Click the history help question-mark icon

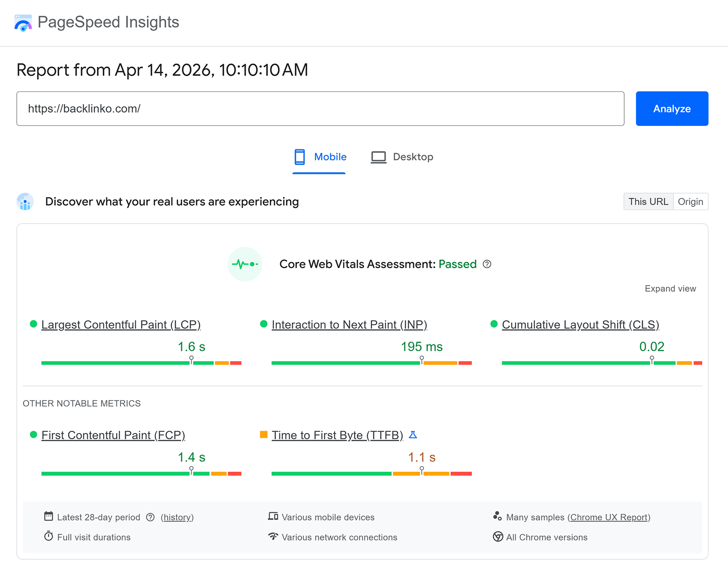pyautogui.click(x=150, y=517)
